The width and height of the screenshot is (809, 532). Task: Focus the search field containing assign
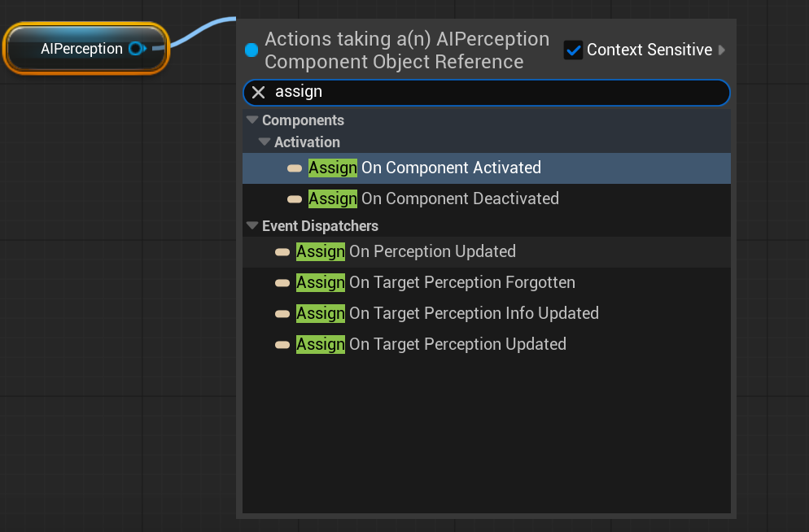(x=487, y=92)
